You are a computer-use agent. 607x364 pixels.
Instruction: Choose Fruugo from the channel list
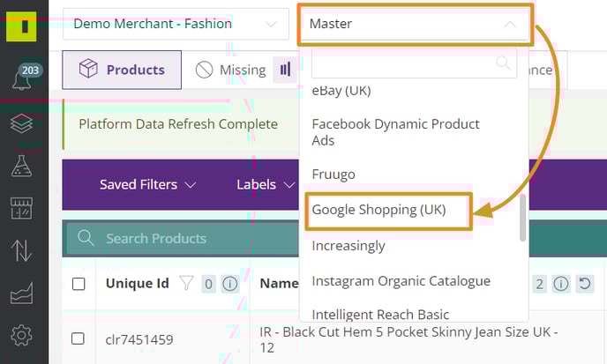(333, 175)
